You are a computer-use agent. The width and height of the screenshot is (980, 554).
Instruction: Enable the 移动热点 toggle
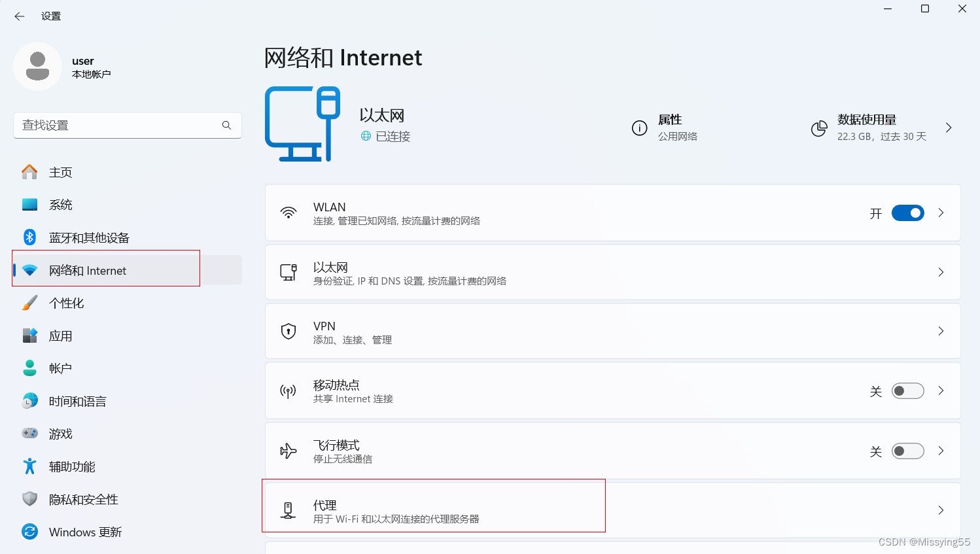(908, 390)
